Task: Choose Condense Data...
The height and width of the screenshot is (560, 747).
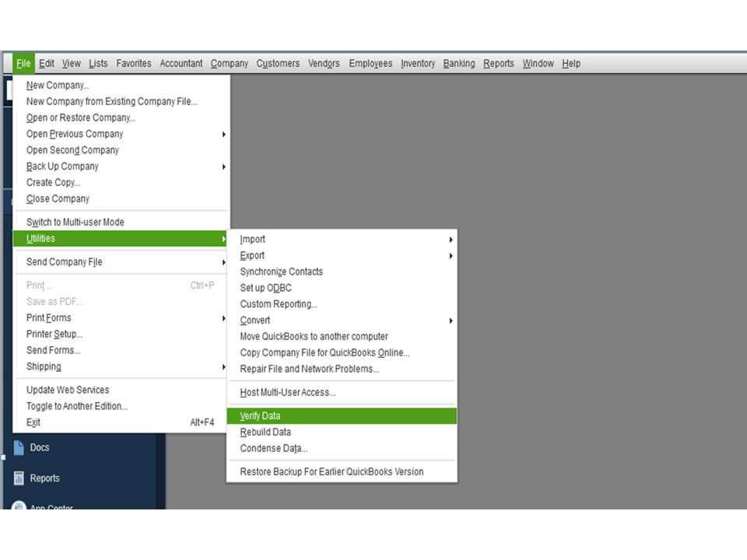Action: [x=342, y=448]
